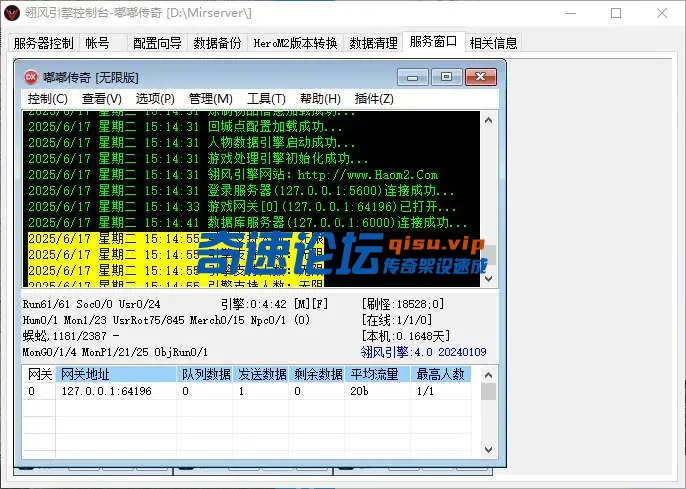Open the 配置向导 tab
Screen dimensions: 686x489
[157, 43]
